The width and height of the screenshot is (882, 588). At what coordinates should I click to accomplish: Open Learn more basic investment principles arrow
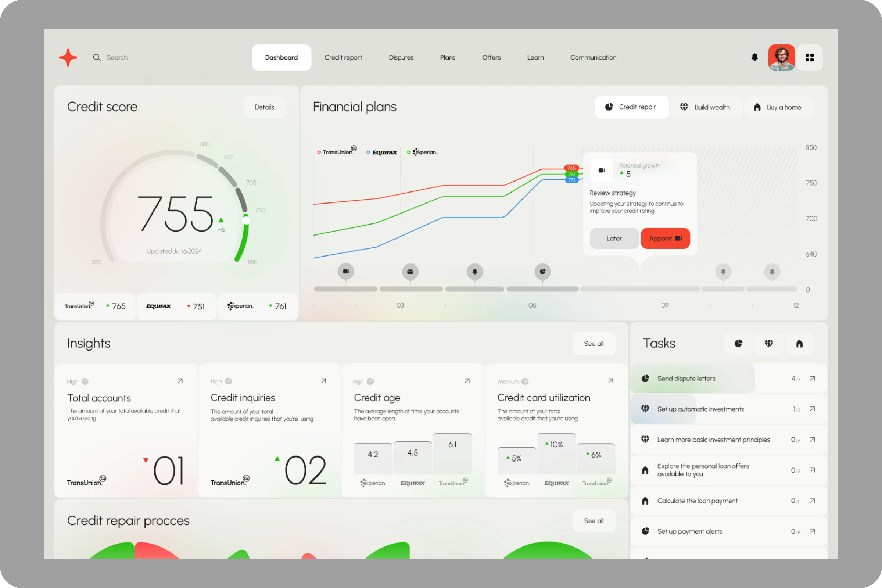pos(812,440)
